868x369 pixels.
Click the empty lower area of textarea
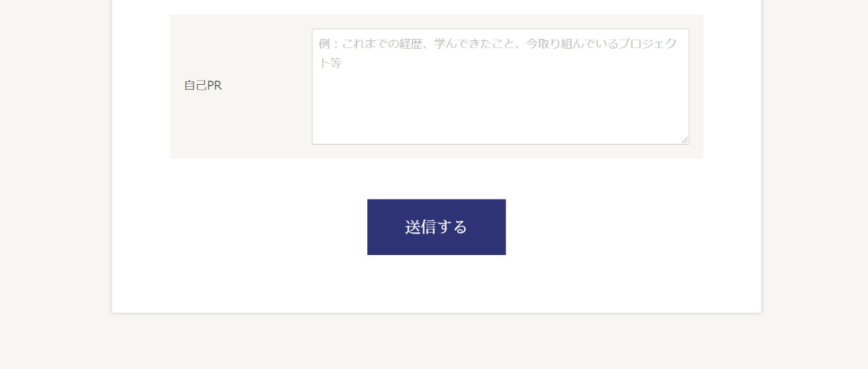pyautogui.click(x=500, y=111)
